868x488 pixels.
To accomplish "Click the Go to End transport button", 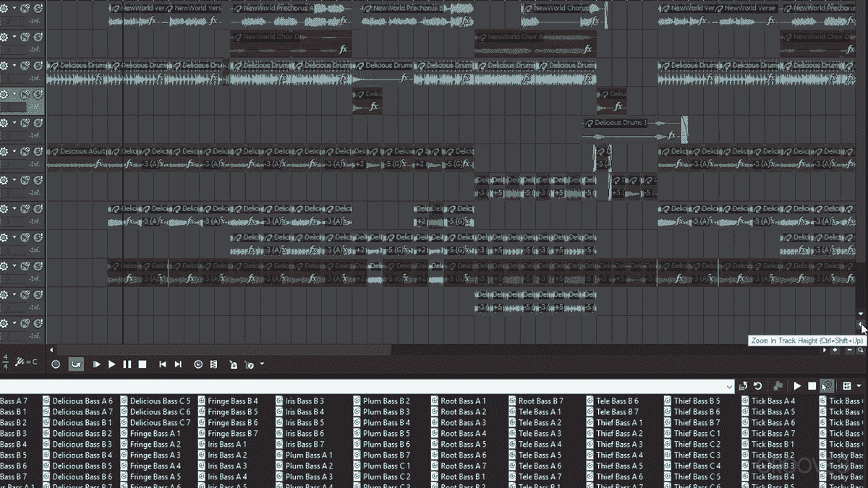I will point(178,364).
